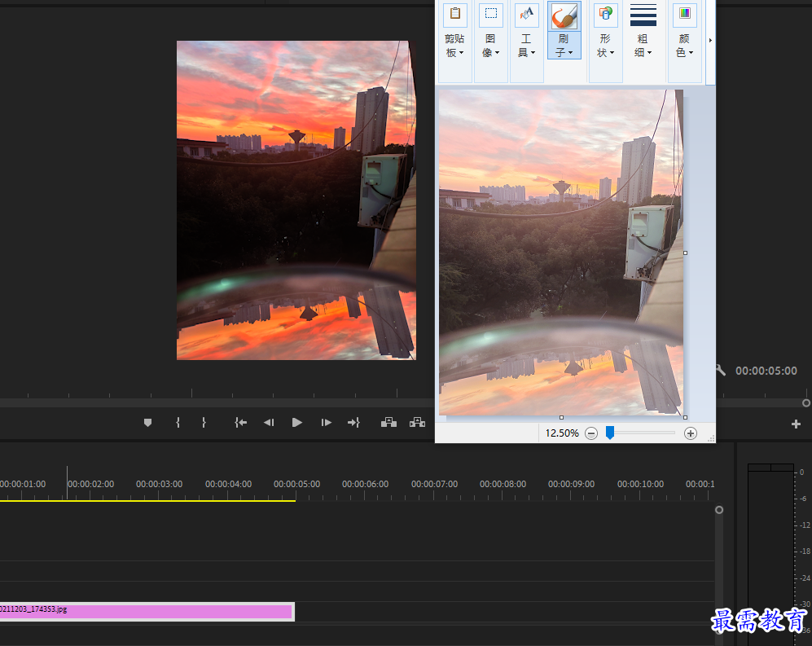The image size is (812, 646).
Task: Click the timeline ruler at 00:00:10:00
Action: click(641, 485)
